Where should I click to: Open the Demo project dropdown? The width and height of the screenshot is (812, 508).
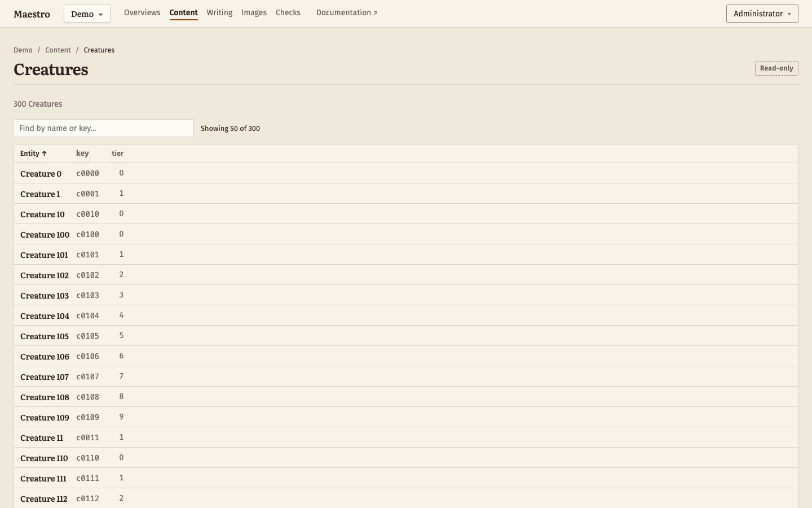[87, 14]
